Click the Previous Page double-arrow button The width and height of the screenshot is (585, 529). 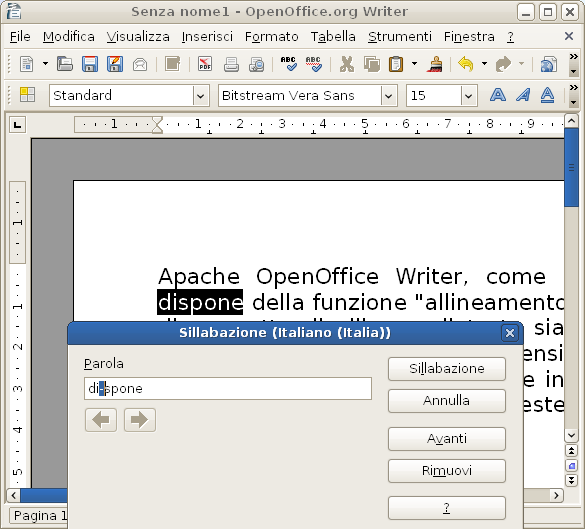click(x=571, y=451)
